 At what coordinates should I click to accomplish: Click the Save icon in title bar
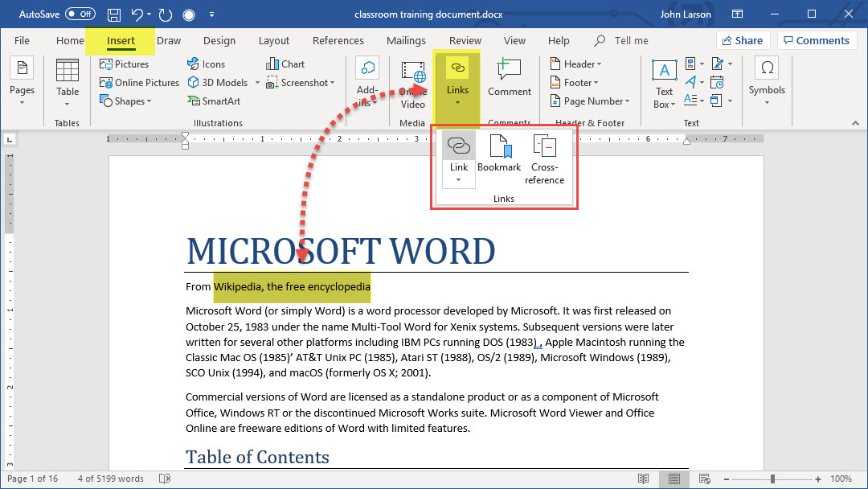coord(114,14)
